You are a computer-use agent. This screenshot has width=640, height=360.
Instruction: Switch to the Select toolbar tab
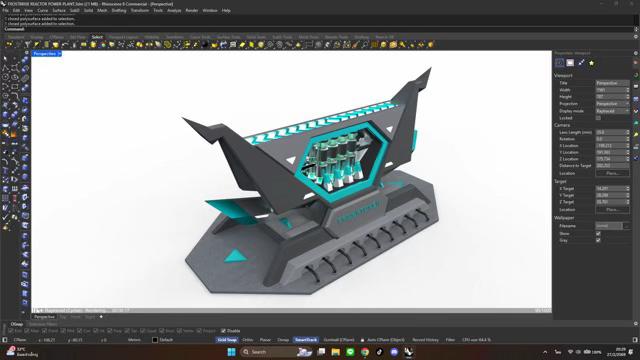click(x=97, y=37)
